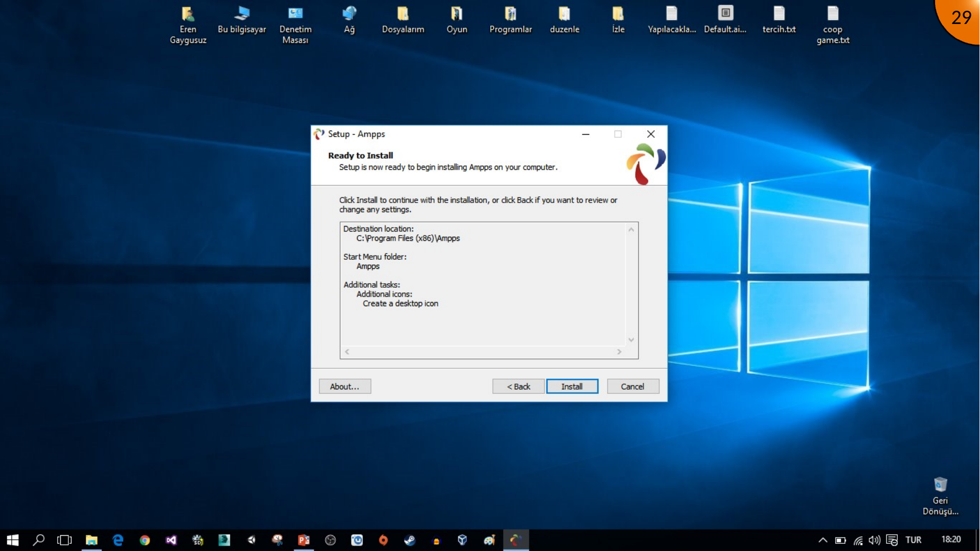Open File Explorer from the taskbar

(x=91, y=540)
